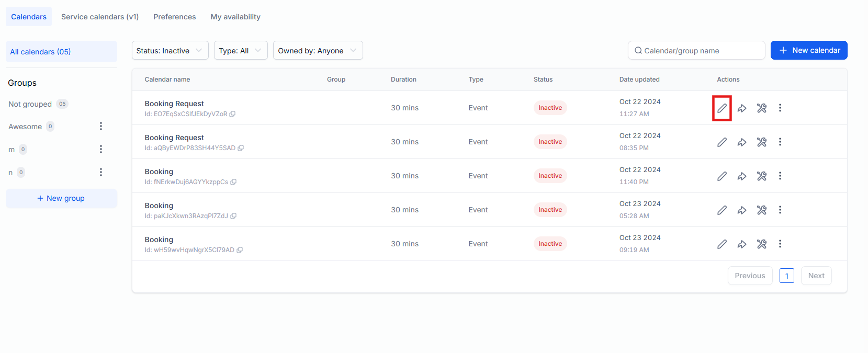Screen dimensions: 868x353
Task: Copy ID of first Booking Request calendar
Action: (232, 114)
